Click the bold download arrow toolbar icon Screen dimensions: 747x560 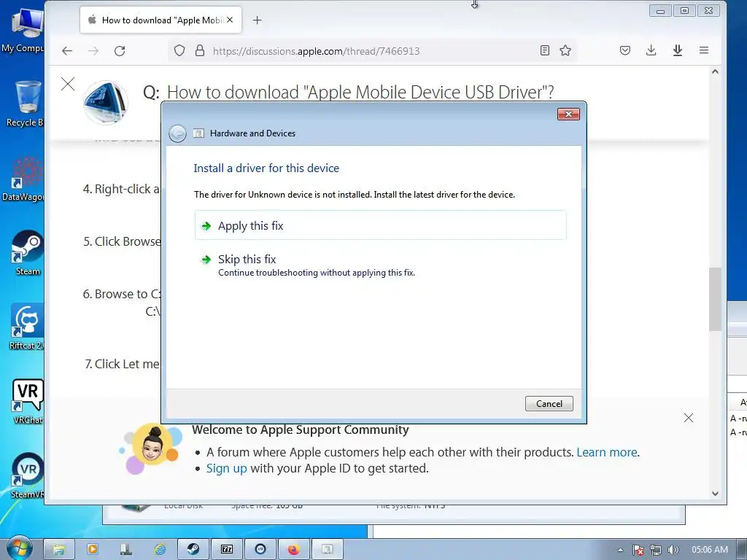[x=678, y=50]
